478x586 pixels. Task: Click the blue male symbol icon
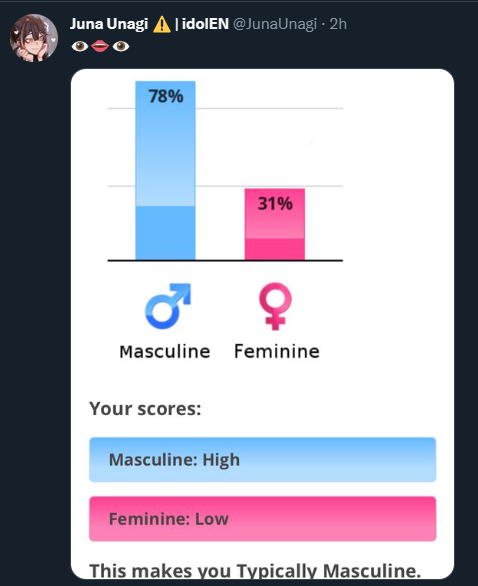click(x=168, y=306)
